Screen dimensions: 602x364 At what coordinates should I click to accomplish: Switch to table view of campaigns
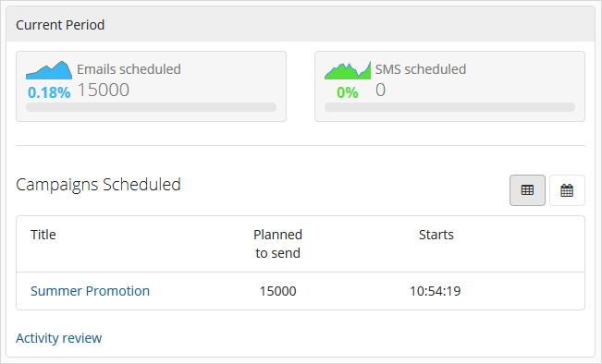[527, 190]
